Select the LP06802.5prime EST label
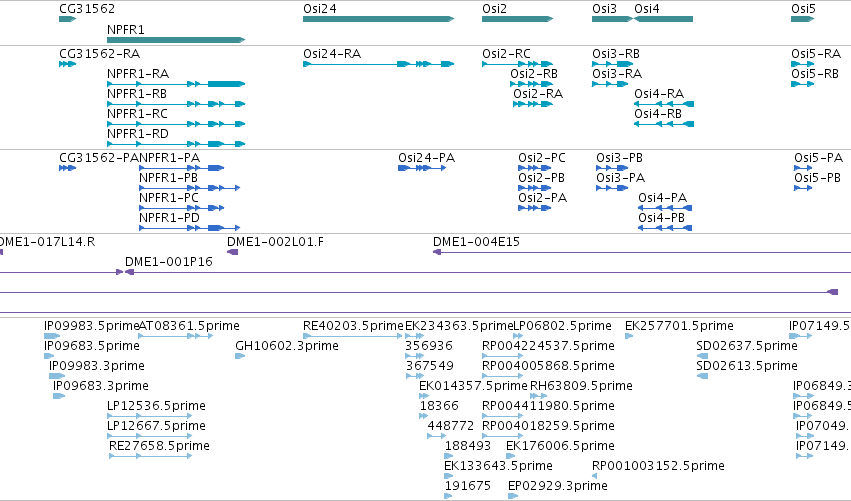This screenshot has height=501, width=851. 562,326
